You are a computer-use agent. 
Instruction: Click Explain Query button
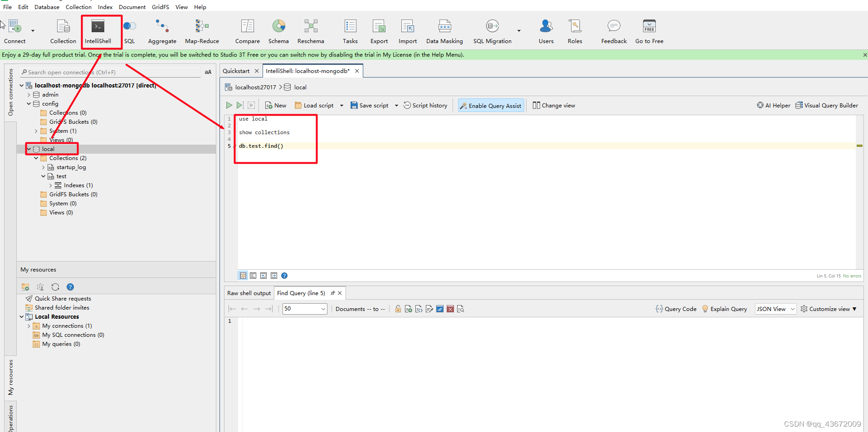click(x=724, y=309)
